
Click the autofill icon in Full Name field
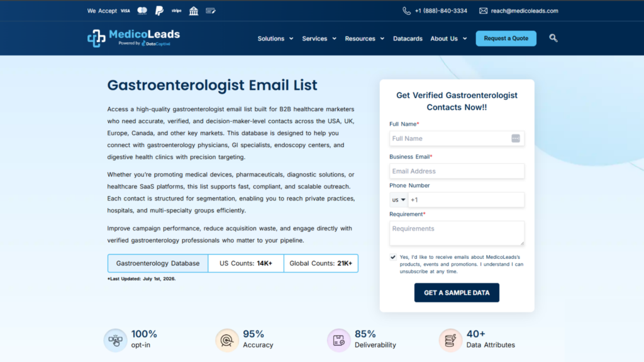click(x=516, y=139)
